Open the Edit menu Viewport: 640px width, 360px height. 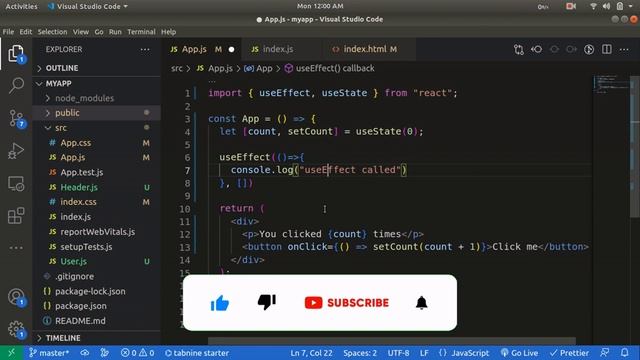tap(26, 32)
